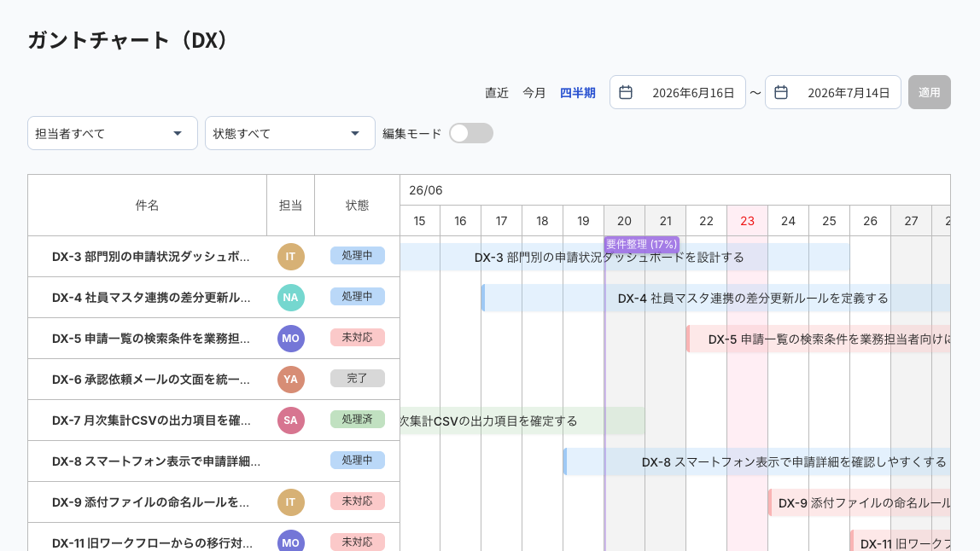Click the 担当 column header

(290, 206)
